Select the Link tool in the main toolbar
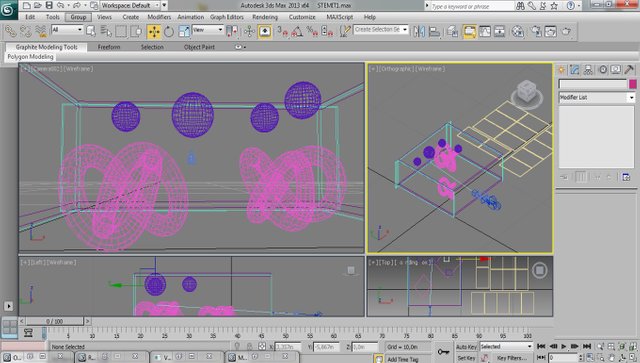 pos(10,31)
